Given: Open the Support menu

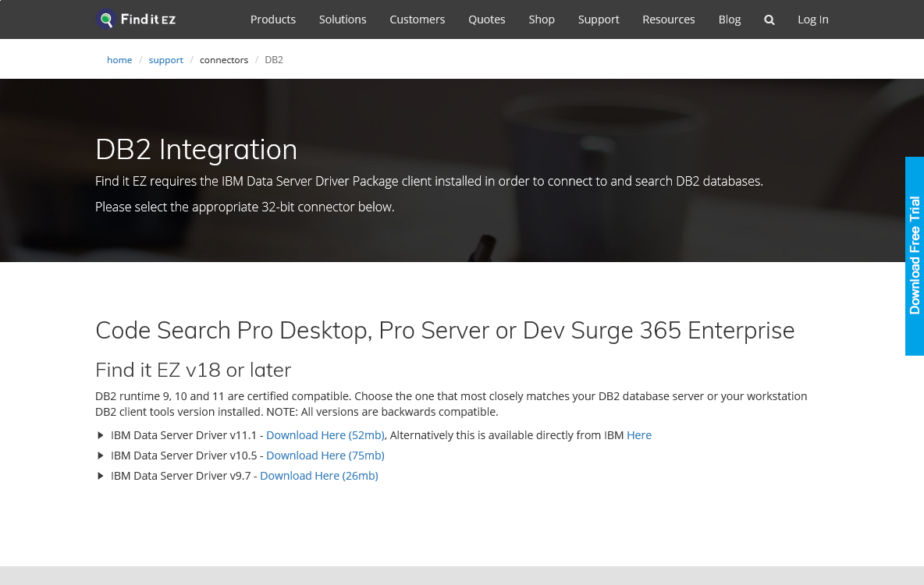Looking at the screenshot, I should (598, 19).
